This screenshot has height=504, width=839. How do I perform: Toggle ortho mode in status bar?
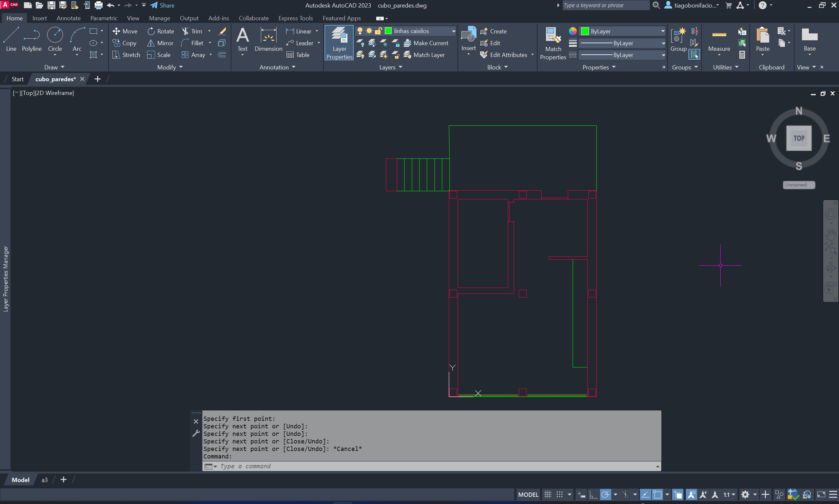pos(593,495)
